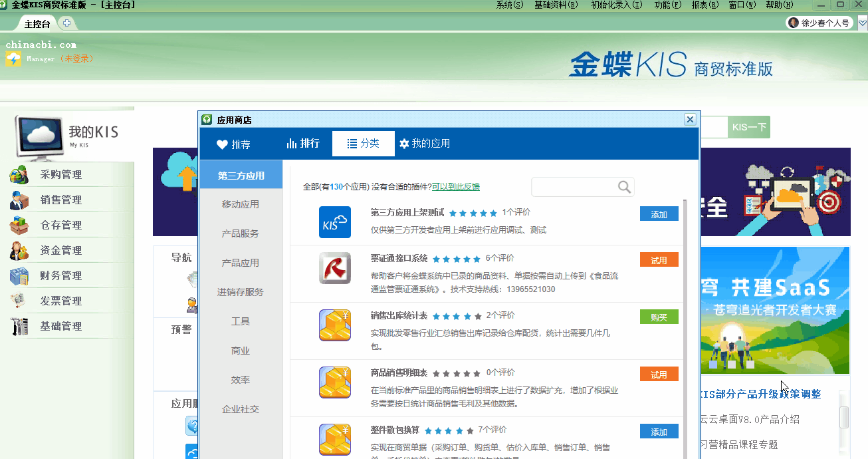Switch to the 排行 tab

point(303,144)
